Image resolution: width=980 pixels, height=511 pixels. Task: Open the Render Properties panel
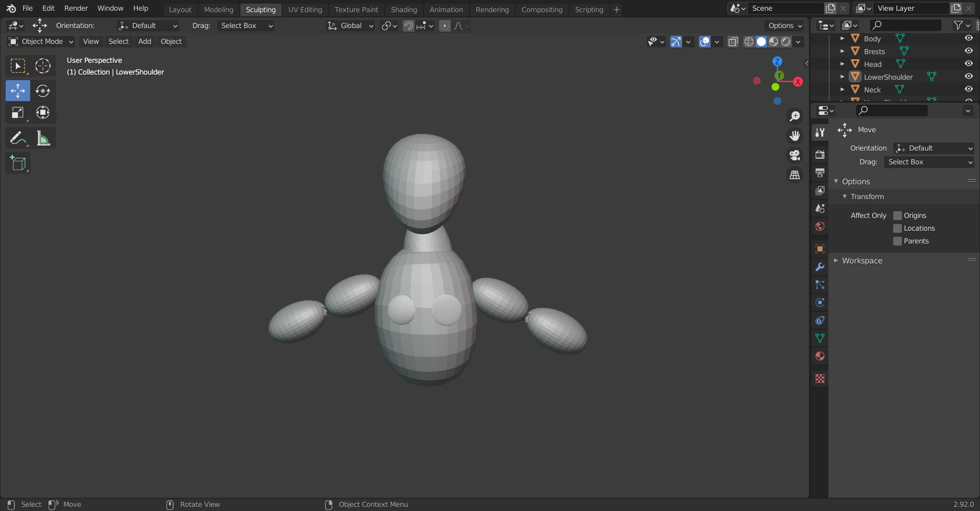(x=820, y=155)
